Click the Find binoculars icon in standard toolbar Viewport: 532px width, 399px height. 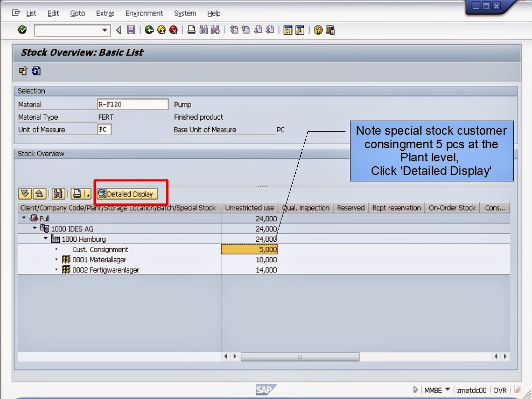coord(204,30)
